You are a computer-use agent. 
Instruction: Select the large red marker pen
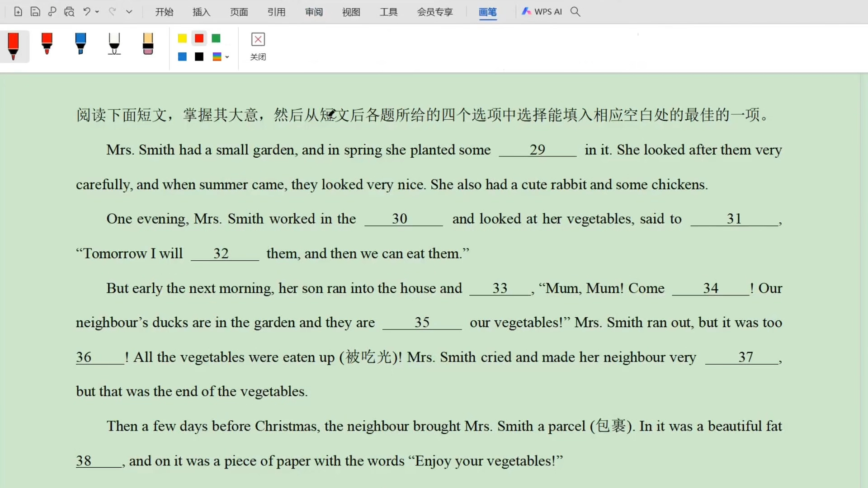pyautogui.click(x=14, y=46)
